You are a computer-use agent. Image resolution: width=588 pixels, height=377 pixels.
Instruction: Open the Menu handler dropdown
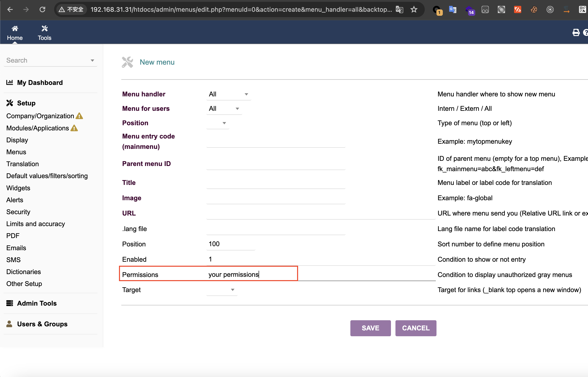pyautogui.click(x=228, y=94)
